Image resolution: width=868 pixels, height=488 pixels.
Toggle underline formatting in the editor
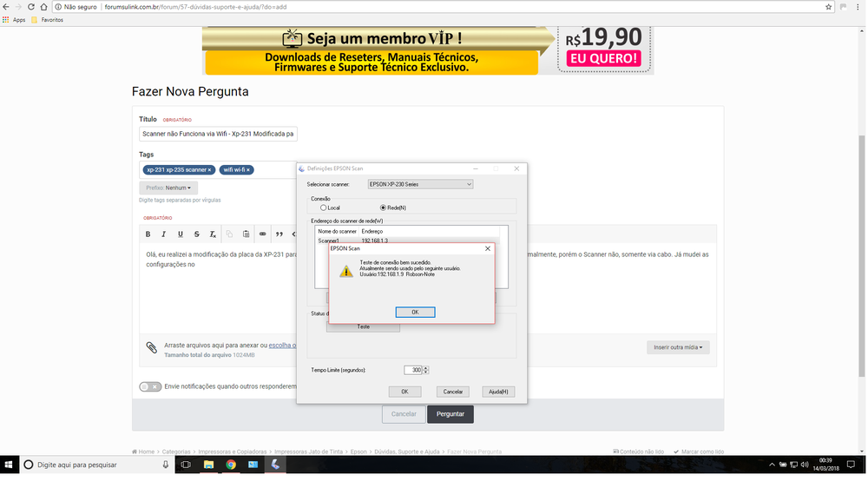(181, 234)
